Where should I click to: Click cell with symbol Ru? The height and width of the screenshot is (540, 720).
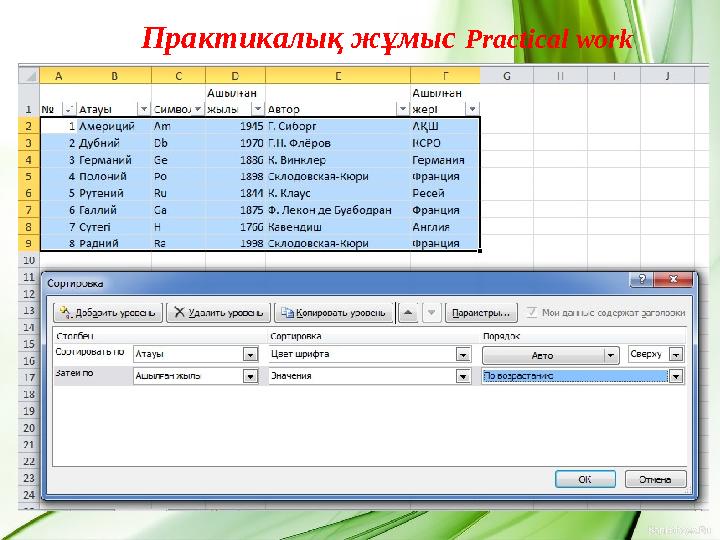tap(178, 193)
